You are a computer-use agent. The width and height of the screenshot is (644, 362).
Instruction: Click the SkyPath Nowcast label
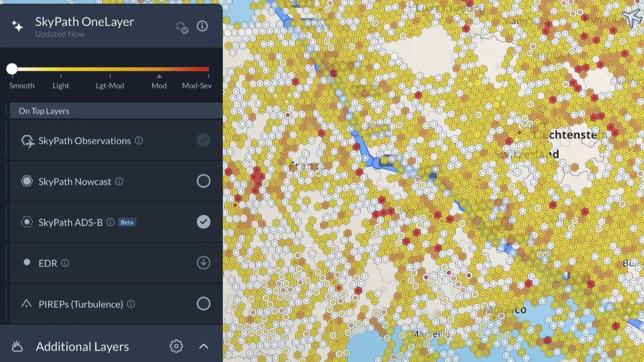pos(75,182)
